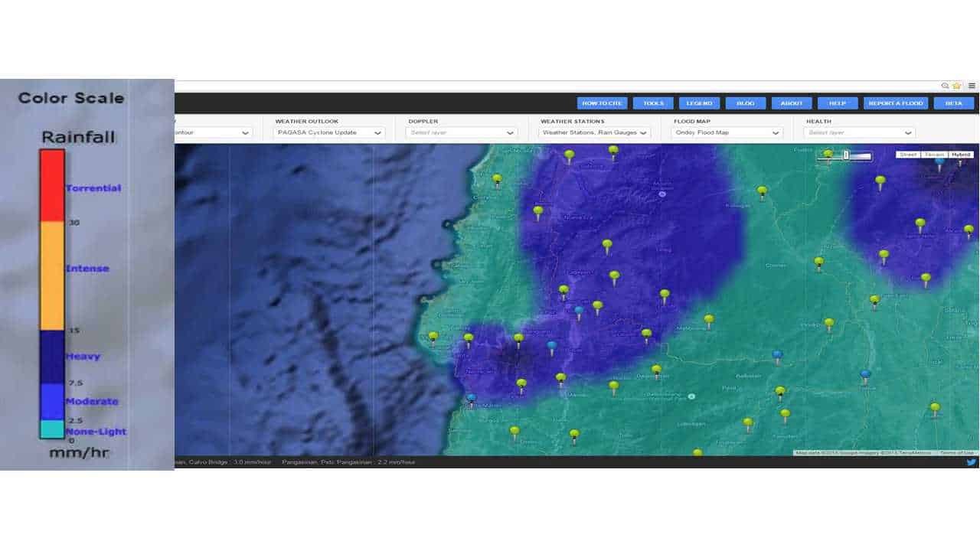980x551 pixels.
Task: Switch map view to Street
Action: tap(908, 155)
